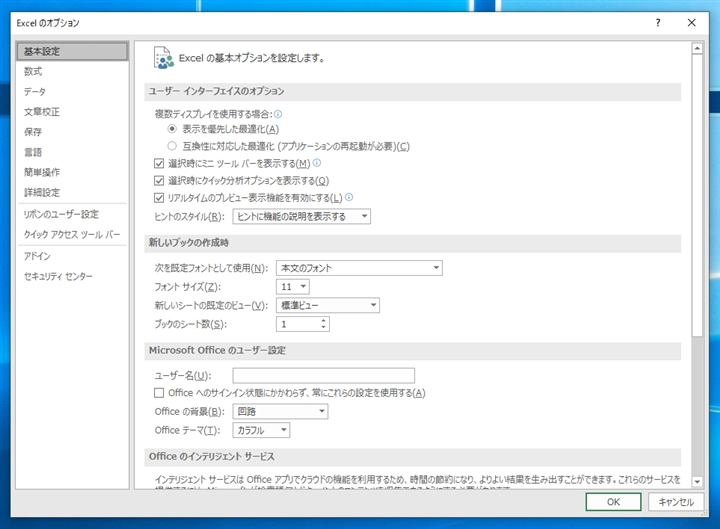Click the OK button
Image resolution: width=720 pixels, height=529 pixels.
(x=613, y=502)
